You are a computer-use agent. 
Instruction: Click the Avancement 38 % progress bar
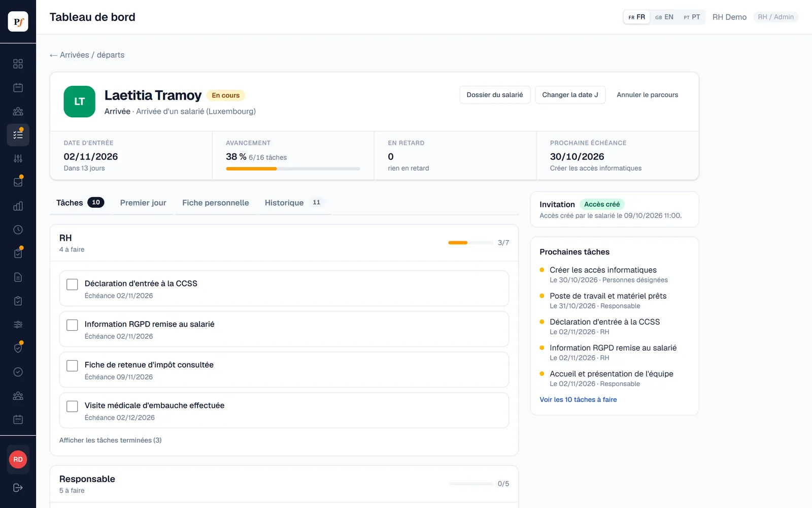click(293, 169)
